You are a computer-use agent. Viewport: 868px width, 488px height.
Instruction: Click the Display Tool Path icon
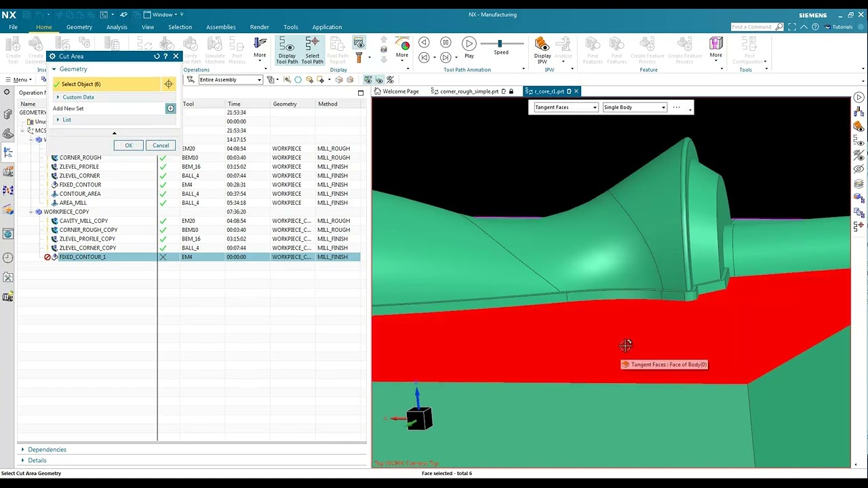tap(287, 50)
